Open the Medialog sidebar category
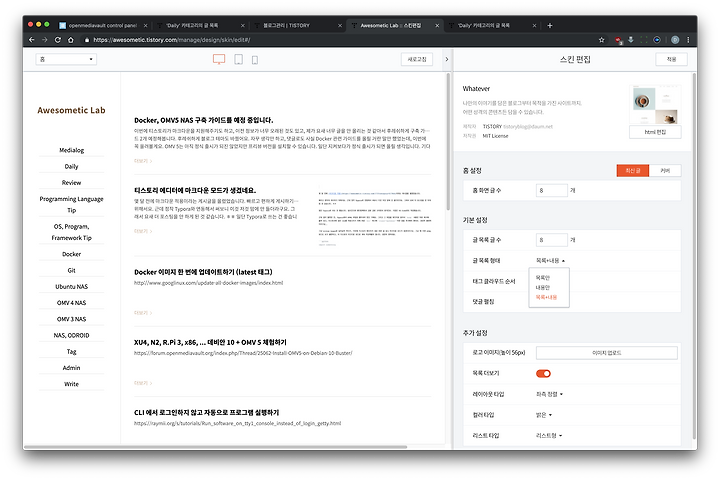This screenshot has height=480, width=720. [x=72, y=150]
